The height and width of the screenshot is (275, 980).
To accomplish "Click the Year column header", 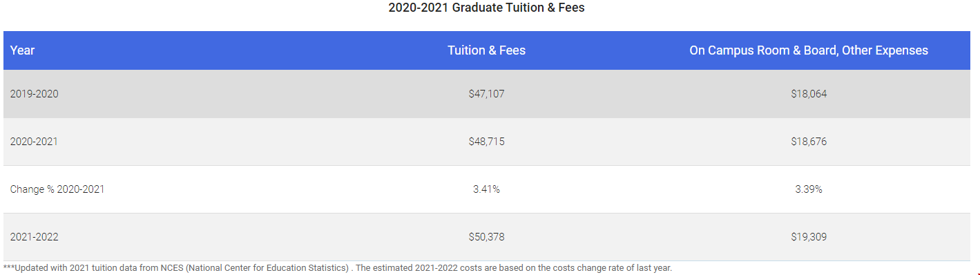I will tap(22, 50).
